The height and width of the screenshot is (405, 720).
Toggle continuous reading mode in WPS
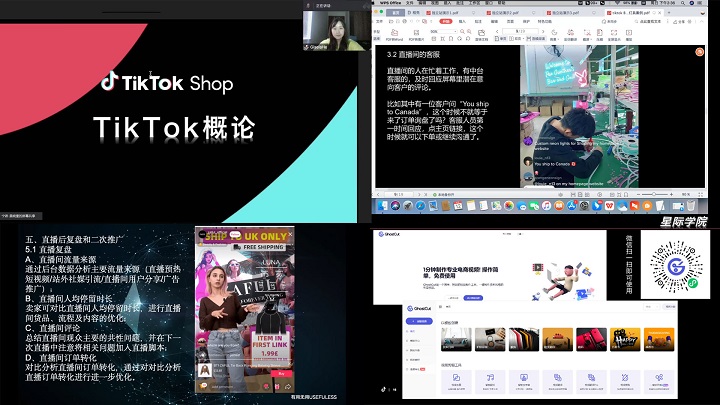tap(535, 39)
